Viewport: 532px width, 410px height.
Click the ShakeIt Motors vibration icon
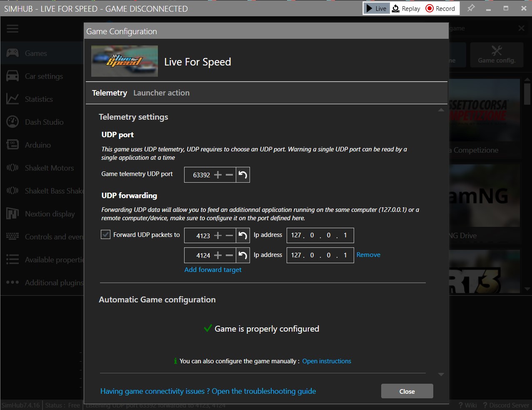coord(12,168)
